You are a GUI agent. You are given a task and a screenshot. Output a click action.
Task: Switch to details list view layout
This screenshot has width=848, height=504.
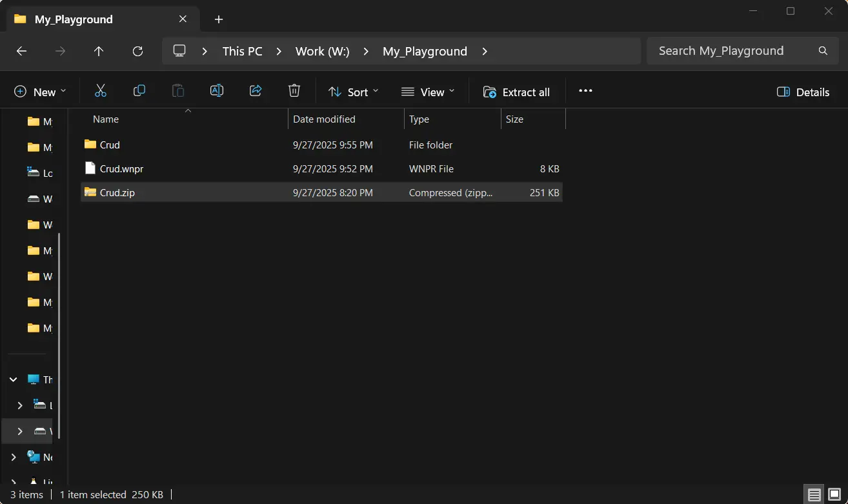(x=814, y=495)
